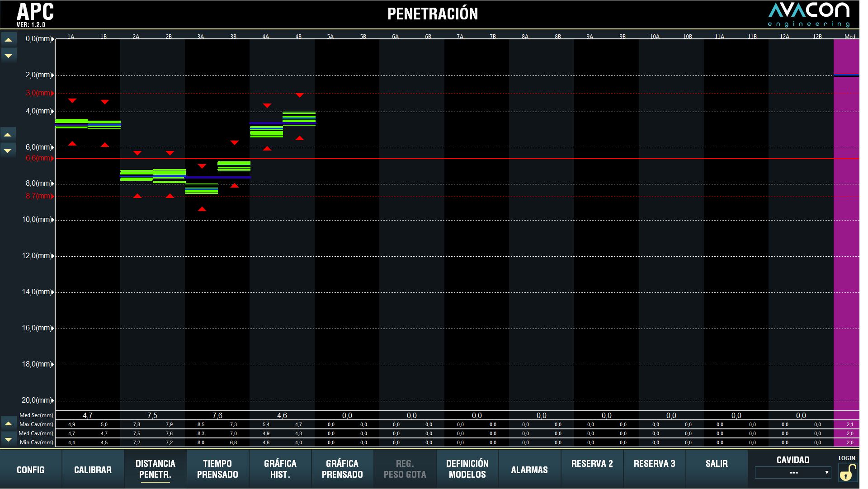This screenshot has height=489, width=868.
Task: Open the CONFIG screen
Action: (x=31, y=470)
